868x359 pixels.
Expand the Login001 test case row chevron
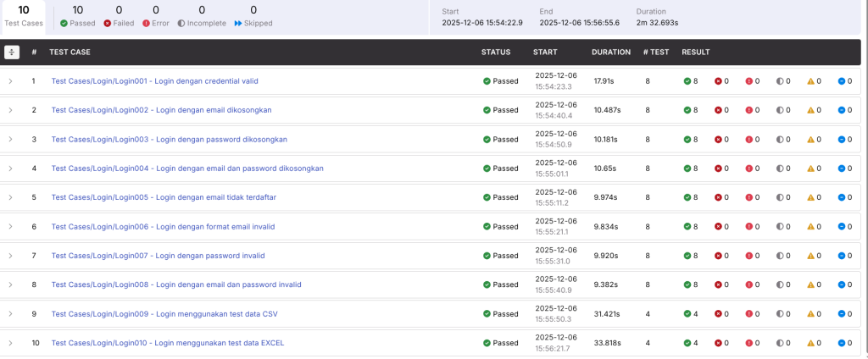point(11,81)
